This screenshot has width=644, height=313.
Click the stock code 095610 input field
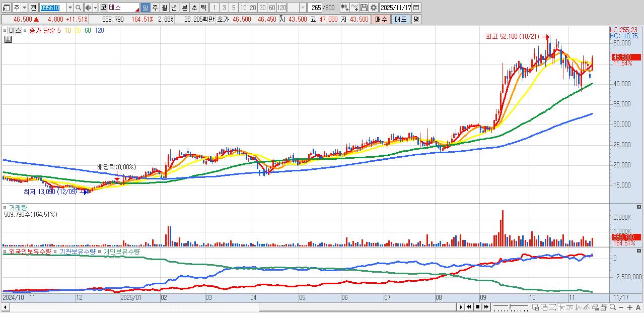pos(53,8)
